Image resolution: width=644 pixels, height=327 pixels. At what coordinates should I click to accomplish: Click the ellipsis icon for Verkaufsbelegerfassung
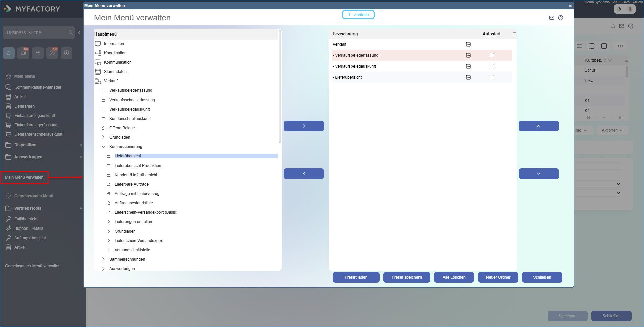coord(468,55)
